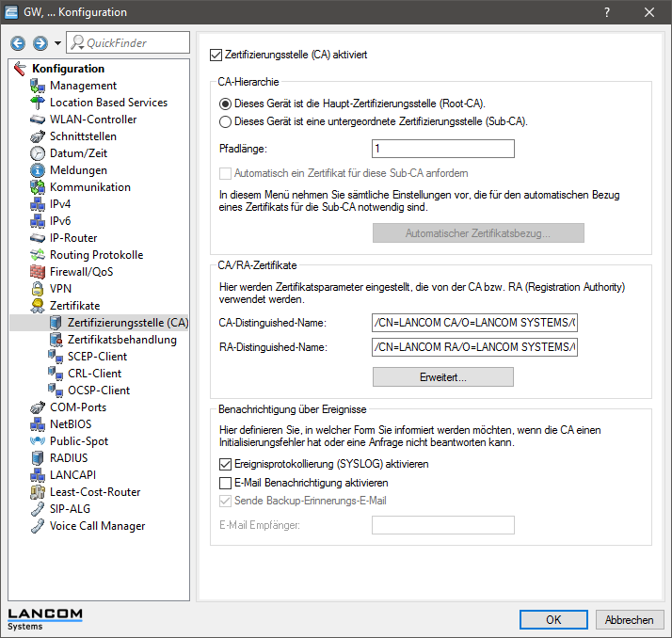Enable E-Mail Benachrichtigung aktivieren checkbox

(x=225, y=483)
